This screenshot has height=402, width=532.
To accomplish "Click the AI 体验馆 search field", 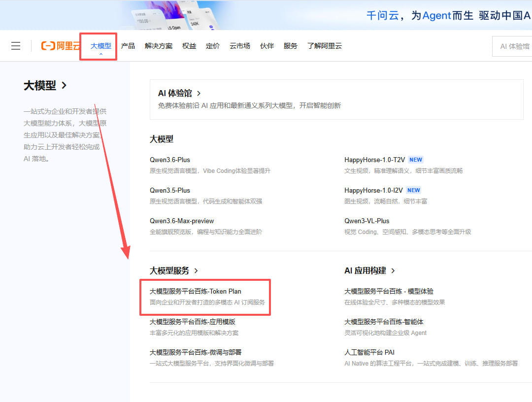I will click(x=512, y=46).
